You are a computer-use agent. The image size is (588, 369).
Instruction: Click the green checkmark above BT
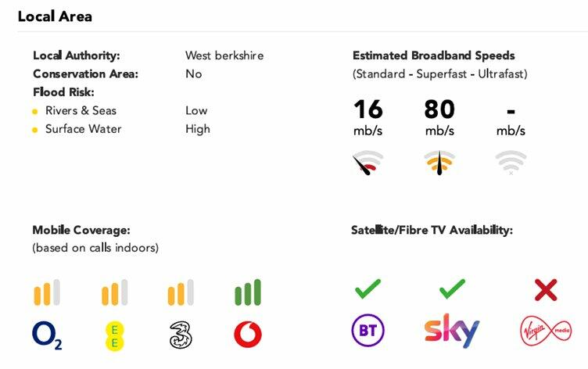click(367, 291)
